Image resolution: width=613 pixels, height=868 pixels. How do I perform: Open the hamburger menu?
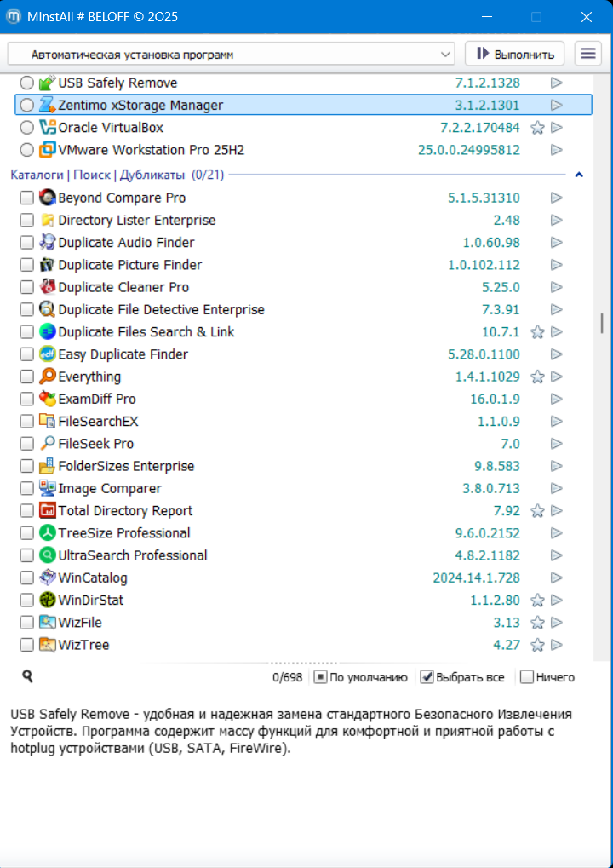click(x=587, y=54)
